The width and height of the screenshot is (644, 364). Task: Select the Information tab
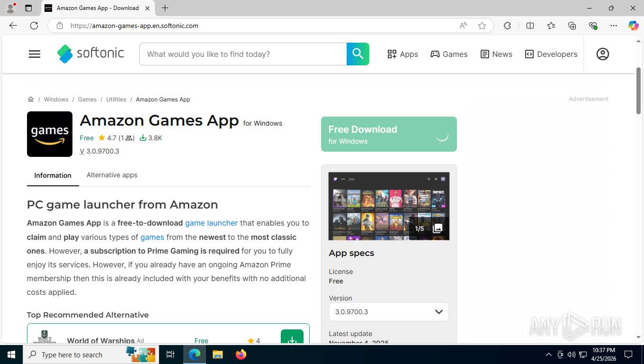pos(53,175)
